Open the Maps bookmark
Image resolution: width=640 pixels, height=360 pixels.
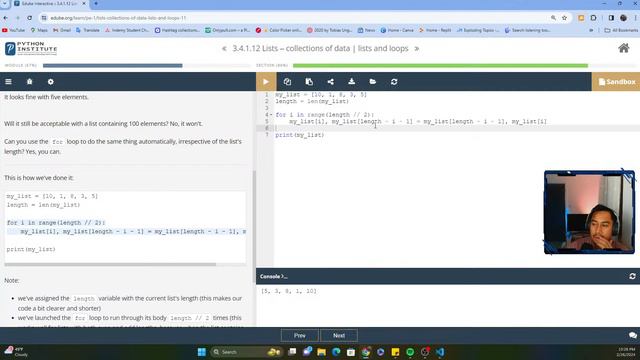pos(39,30)
